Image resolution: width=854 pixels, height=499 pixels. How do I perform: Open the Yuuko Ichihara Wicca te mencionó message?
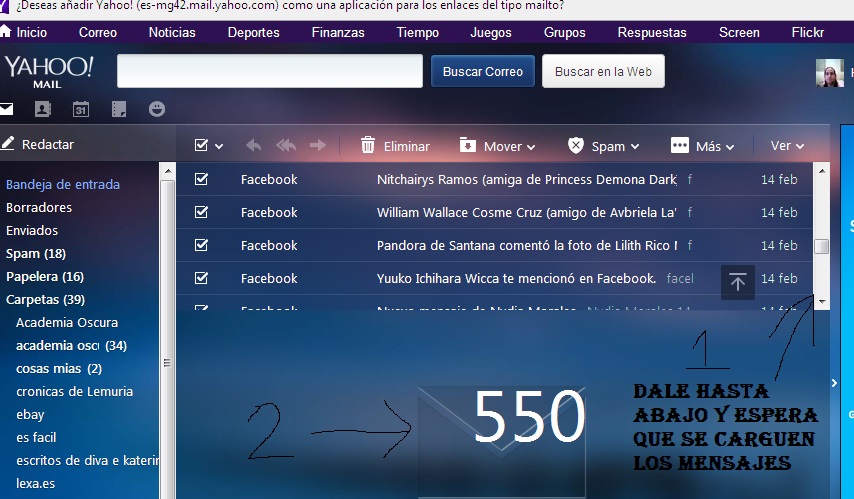tap(516, 278)
